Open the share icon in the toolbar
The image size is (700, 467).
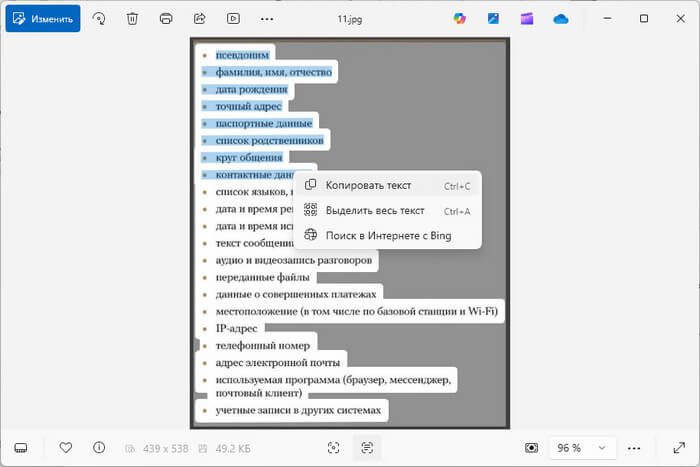point(199,18)
